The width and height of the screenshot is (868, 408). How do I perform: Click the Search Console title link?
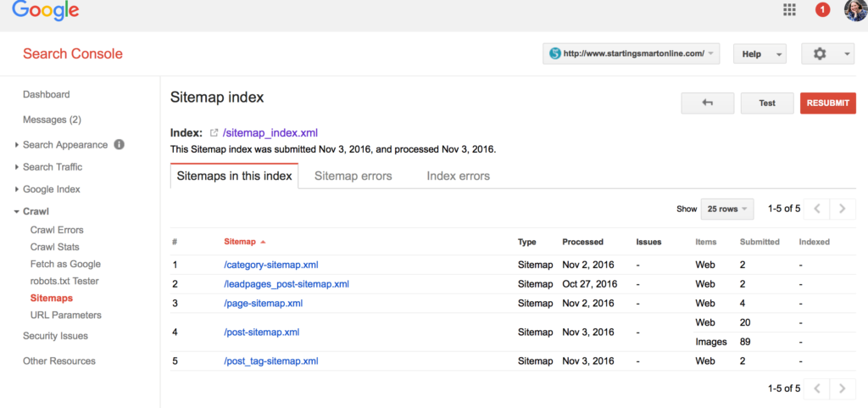pyautogui.click(x=73, y=53)
